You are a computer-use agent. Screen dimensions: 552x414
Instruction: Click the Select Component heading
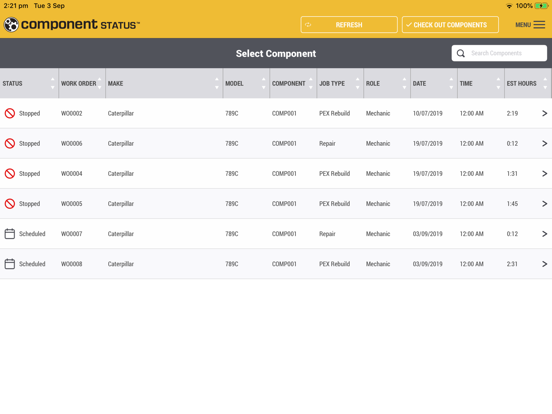coord(276,54)
